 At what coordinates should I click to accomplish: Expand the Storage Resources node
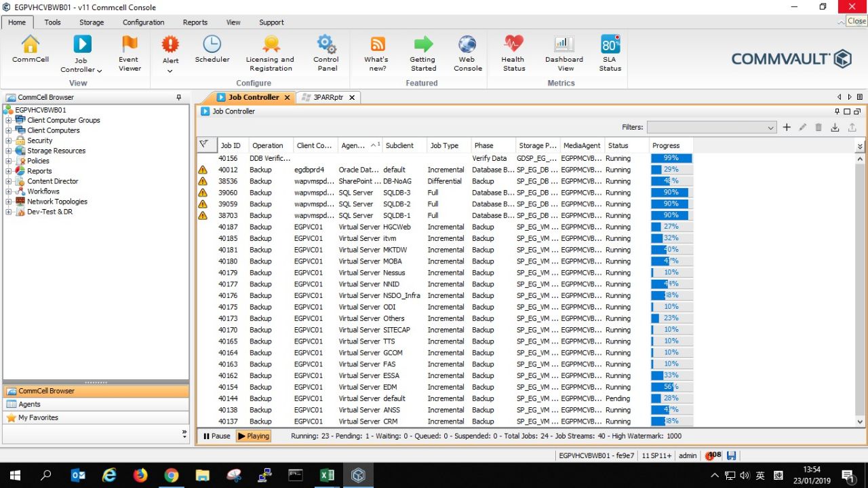(x=9, y=151)
